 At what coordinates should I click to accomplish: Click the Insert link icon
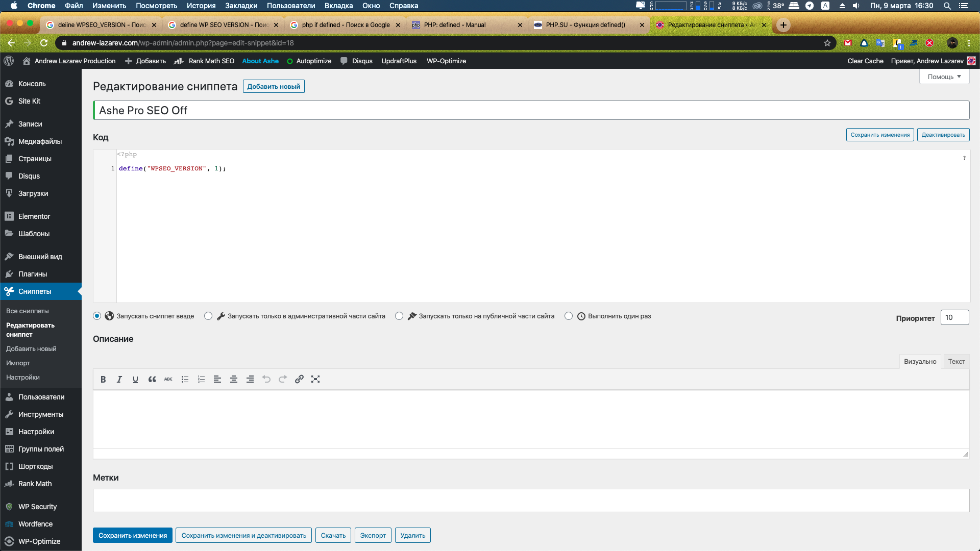click(x=299, y=379)
